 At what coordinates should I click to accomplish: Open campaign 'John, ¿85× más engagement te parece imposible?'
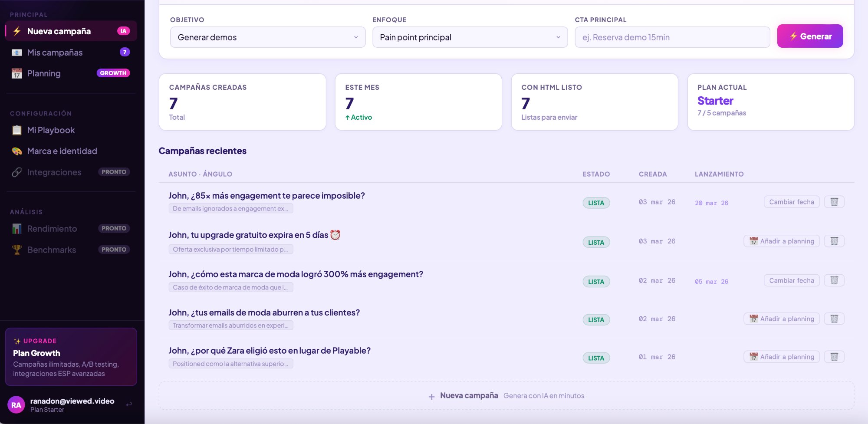pyautogui.click(x=266, y=196)
